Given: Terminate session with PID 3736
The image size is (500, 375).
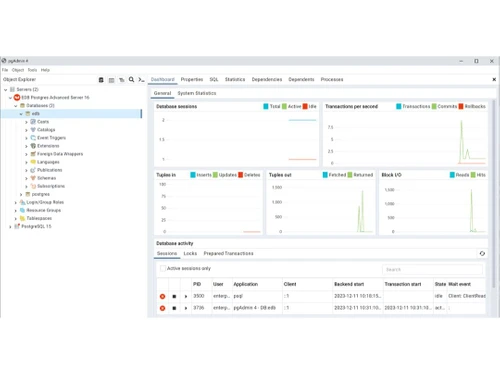Looking at the screenshot, I should click(x=162, y=308).
